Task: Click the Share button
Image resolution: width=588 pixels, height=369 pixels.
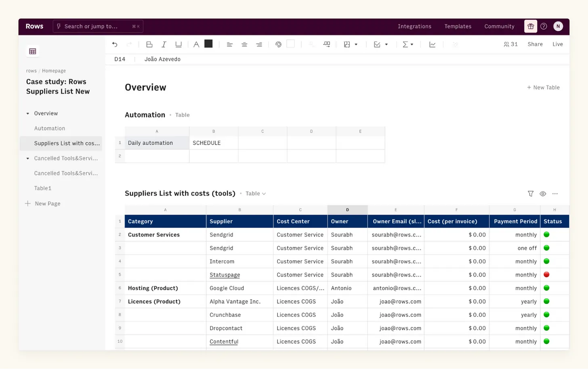Action: [x=535, y=44]
